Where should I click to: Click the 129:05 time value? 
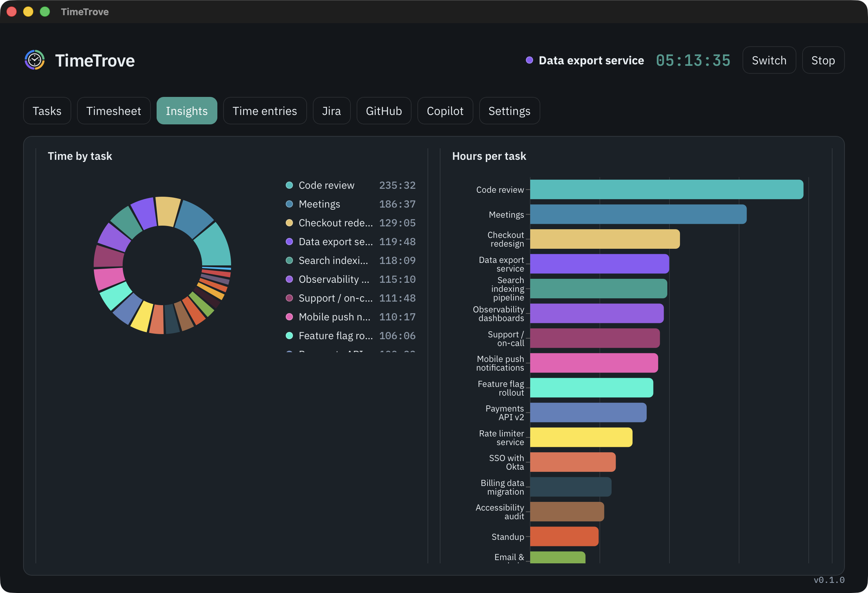point(397,223)
